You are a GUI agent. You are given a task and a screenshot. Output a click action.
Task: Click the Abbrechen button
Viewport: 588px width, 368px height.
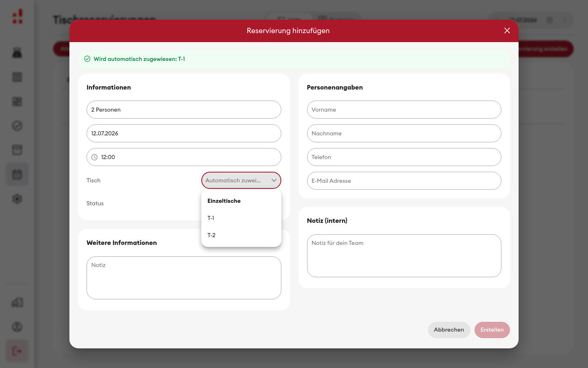point(449,330)
